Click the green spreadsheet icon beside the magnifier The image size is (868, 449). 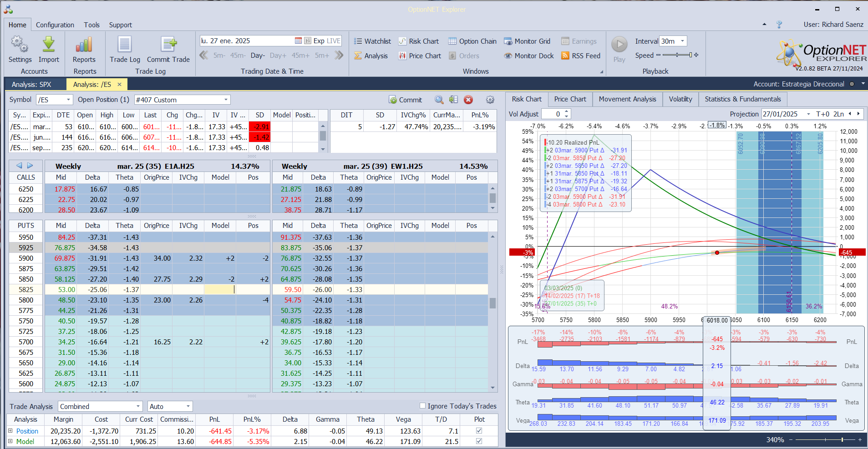(453, 100)
